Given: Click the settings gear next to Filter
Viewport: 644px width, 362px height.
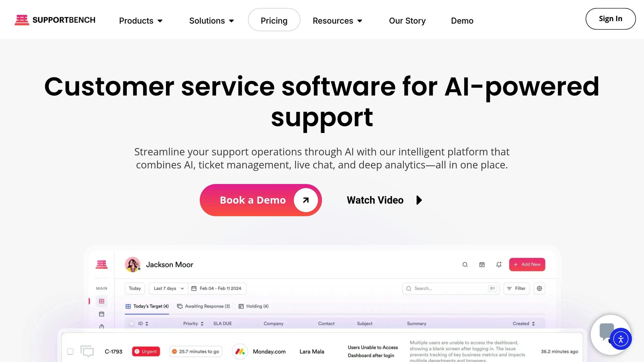Looking at the screenshot, I should coord(539,288).
